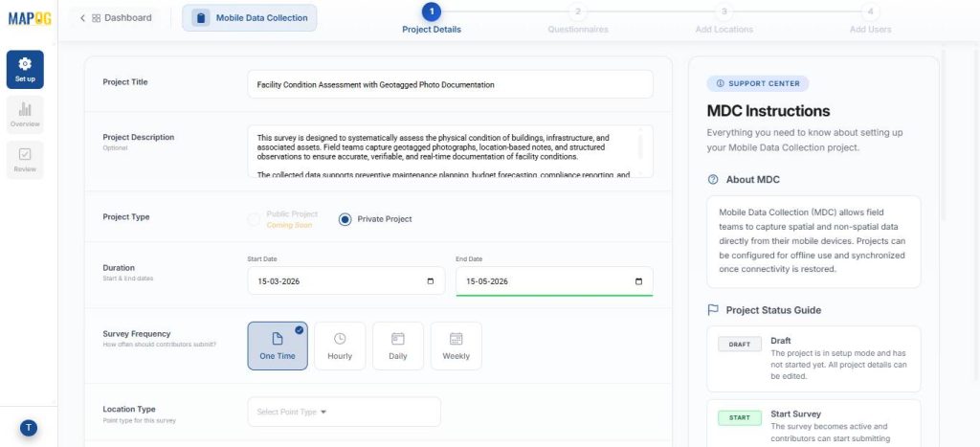Click the MDC Instructions panel scrollbar
The height and width of the screenshot is (447, 980).
[943, 134]
